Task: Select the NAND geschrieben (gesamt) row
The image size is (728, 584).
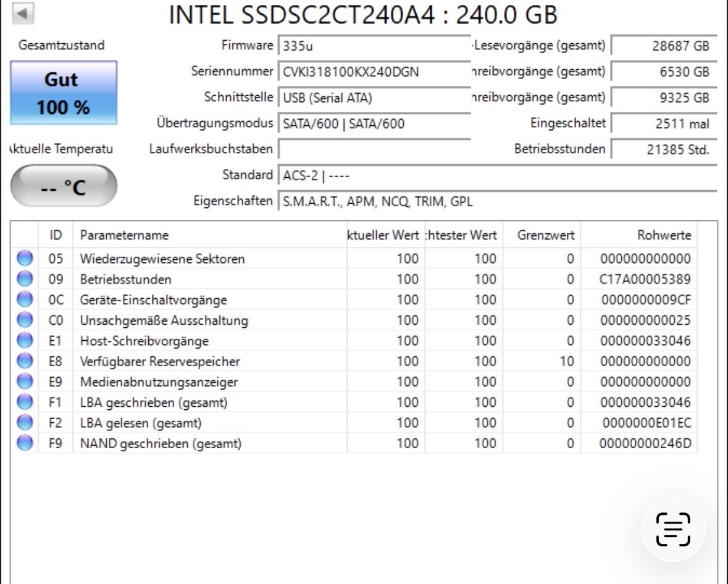Action: pyautogui.click(x=354, y=443)
